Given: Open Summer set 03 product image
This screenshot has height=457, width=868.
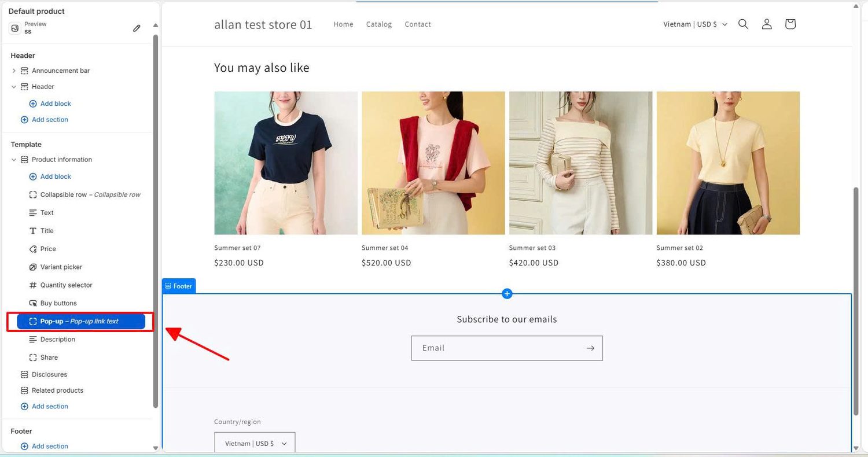Looking at the screenshot, I should 580,163.
